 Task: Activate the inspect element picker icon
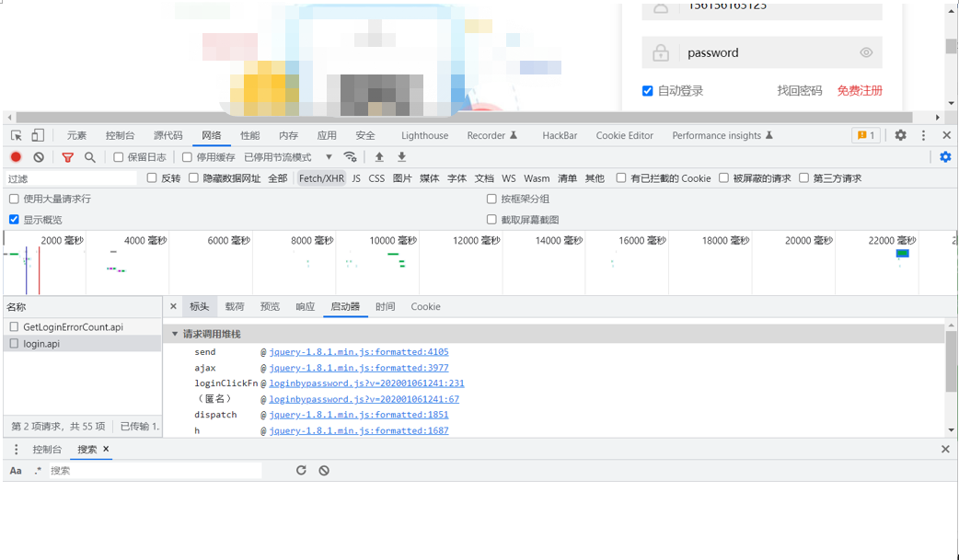click(x=17, y=136)
